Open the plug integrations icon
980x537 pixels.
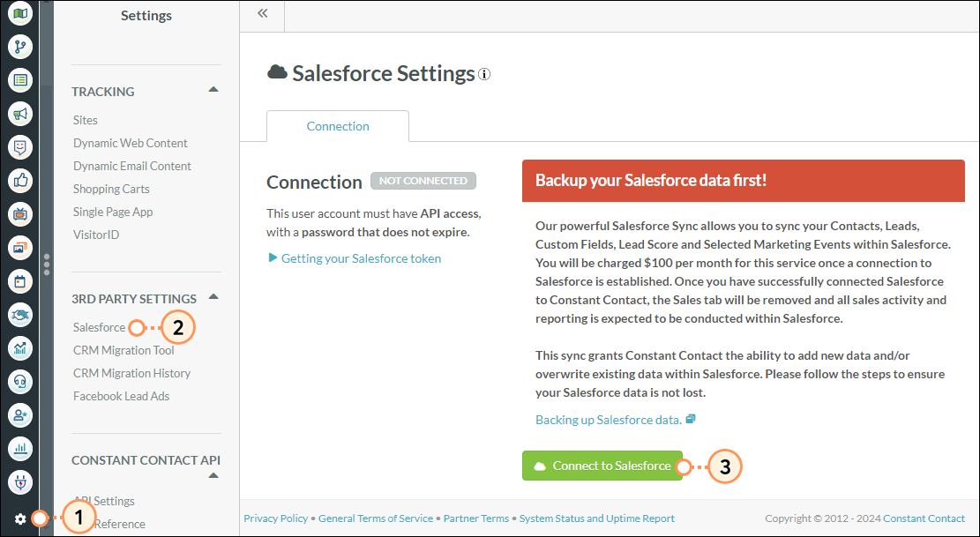point(20,482)
